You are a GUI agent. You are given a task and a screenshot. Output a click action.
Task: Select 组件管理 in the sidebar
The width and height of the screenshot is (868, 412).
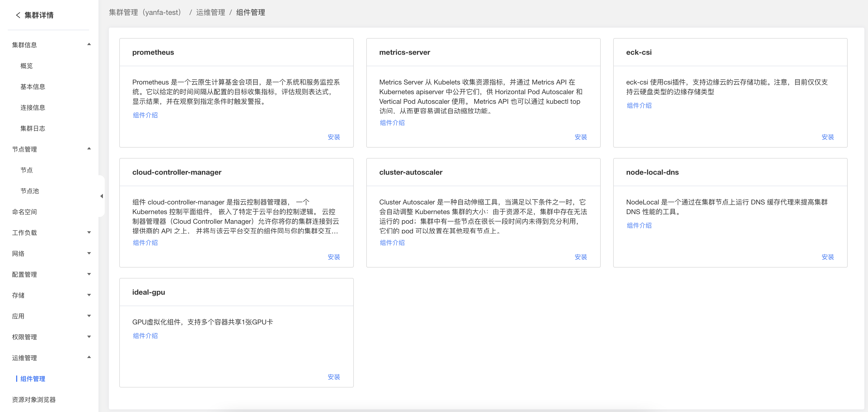[x=33, y=379]
